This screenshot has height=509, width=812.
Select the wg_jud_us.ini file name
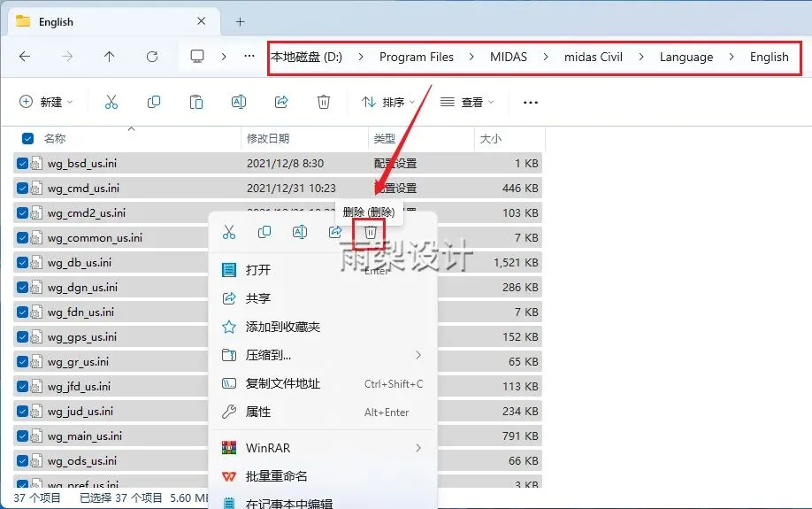(80, 412)
